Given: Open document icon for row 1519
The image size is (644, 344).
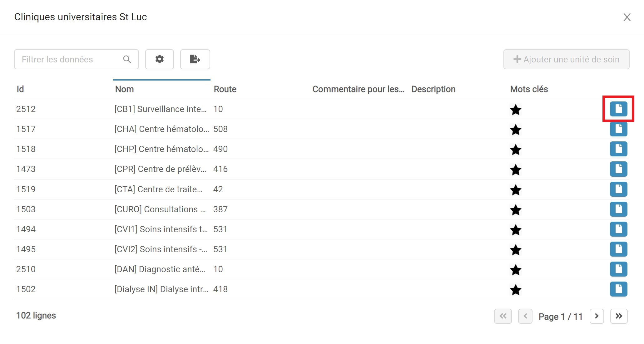Looking at the screenshot, I should (x=618, y=189).
